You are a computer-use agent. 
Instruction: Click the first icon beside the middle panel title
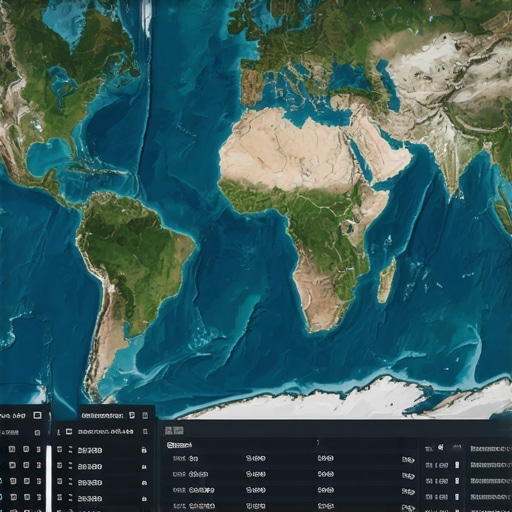pos(132,415)
